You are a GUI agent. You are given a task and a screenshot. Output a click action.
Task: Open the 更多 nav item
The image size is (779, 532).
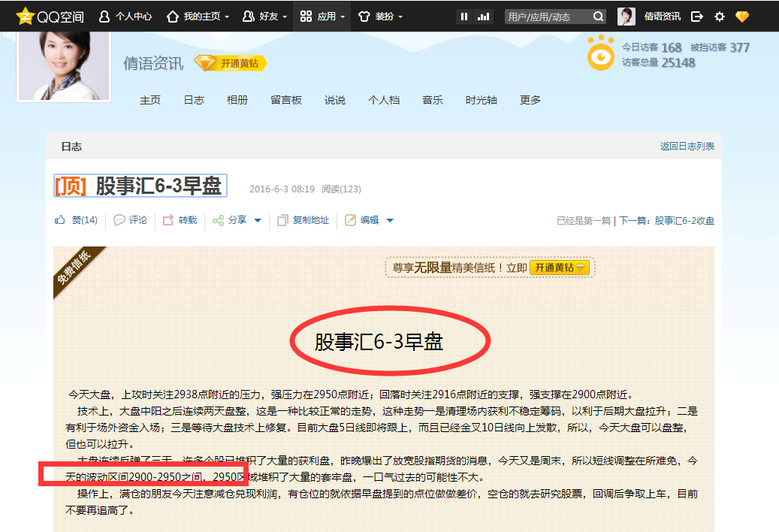pos(530,100)
